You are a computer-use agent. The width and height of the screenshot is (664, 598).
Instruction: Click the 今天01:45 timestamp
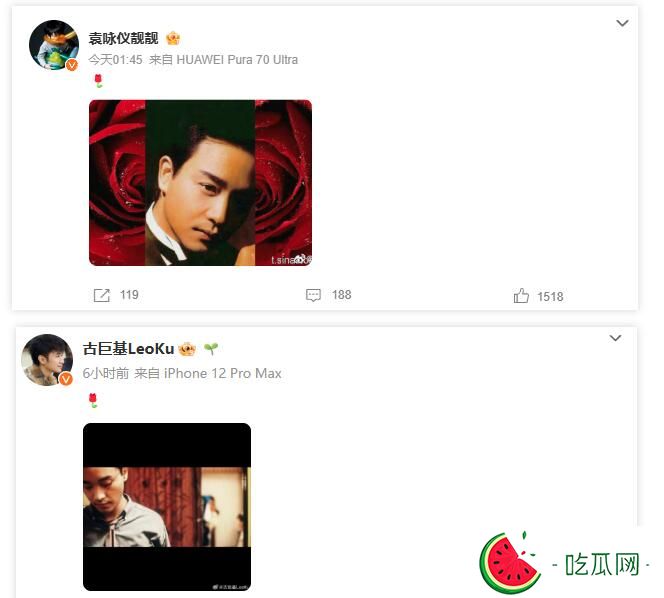(115, 60)
